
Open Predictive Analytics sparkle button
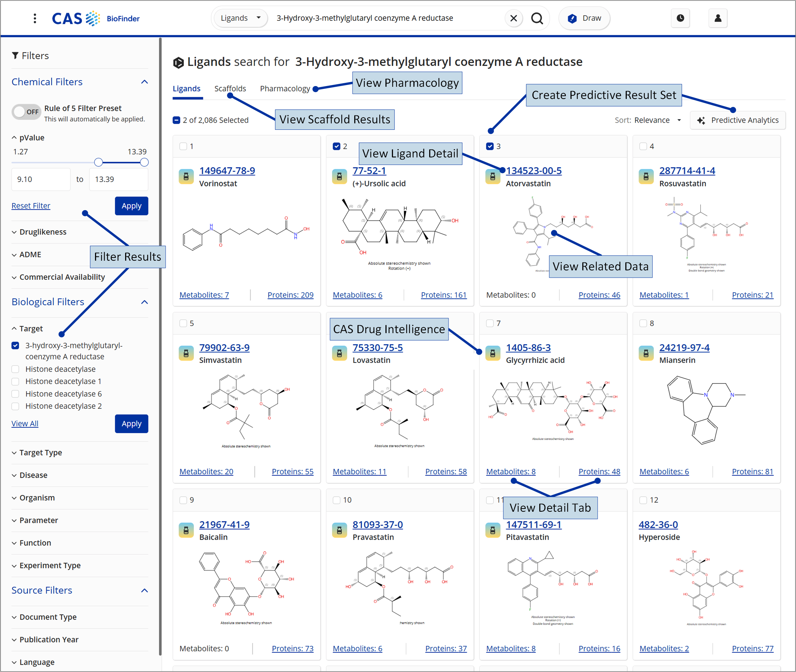[x=737, y=120]
